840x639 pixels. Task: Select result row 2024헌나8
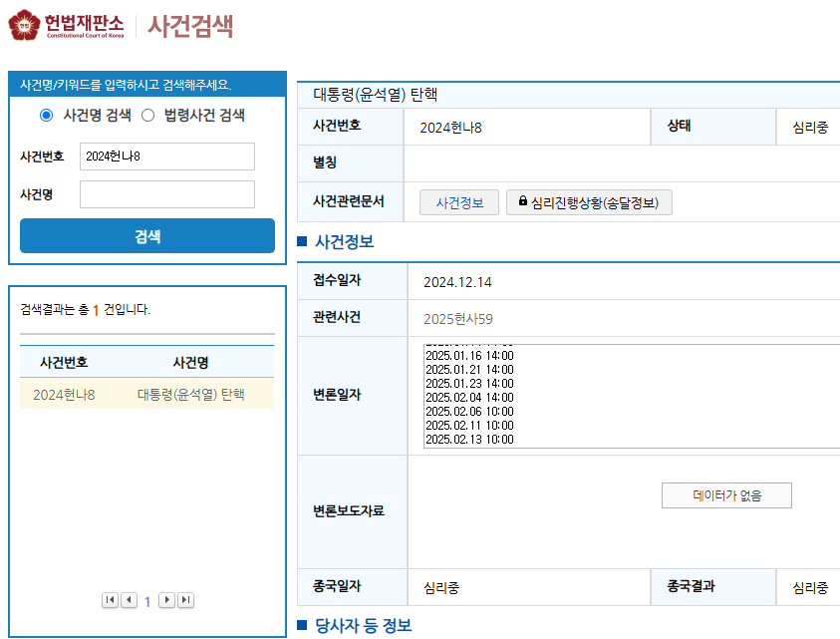point(146,395)
